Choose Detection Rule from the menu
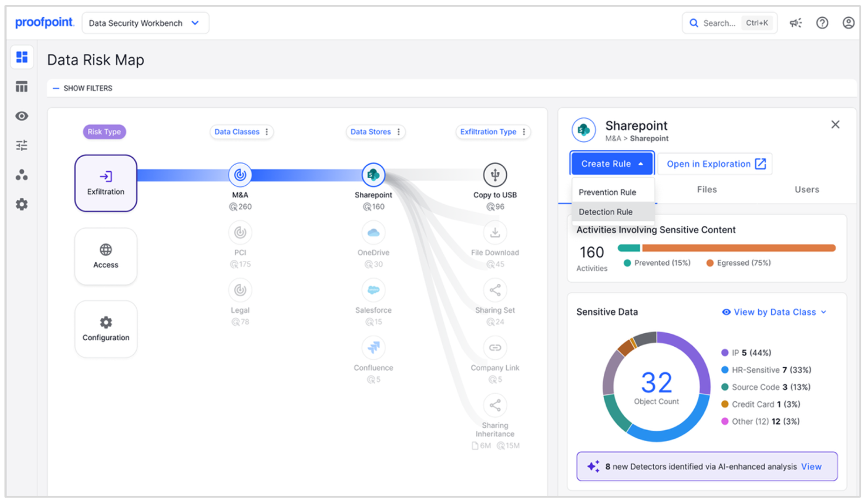Viewport: 866px width, 504px height. click(606, 212)
